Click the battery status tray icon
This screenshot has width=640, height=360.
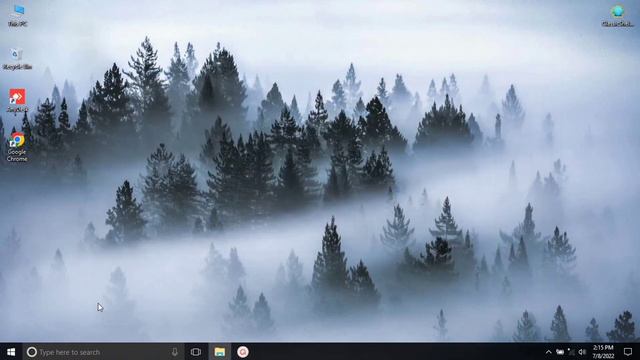coord(560,352)
